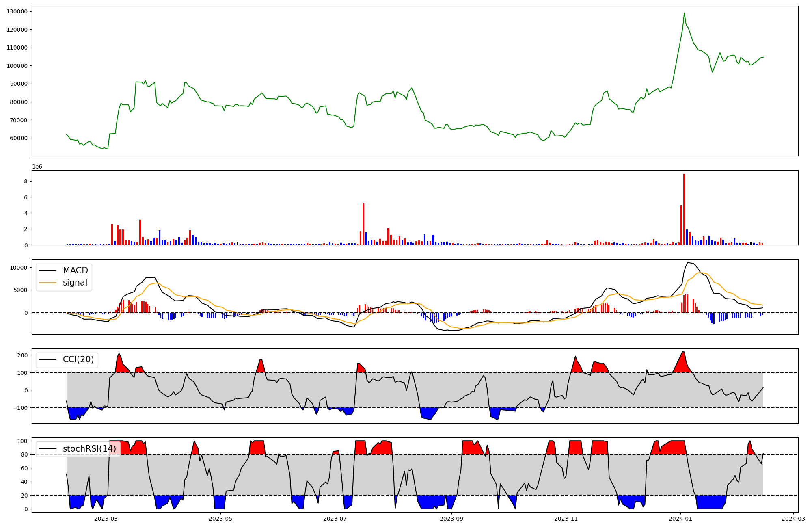The height and width of the screenshot is (528, 812).
Task: Click the 200 tick on CCI axis
Action: tap(23, 355)
